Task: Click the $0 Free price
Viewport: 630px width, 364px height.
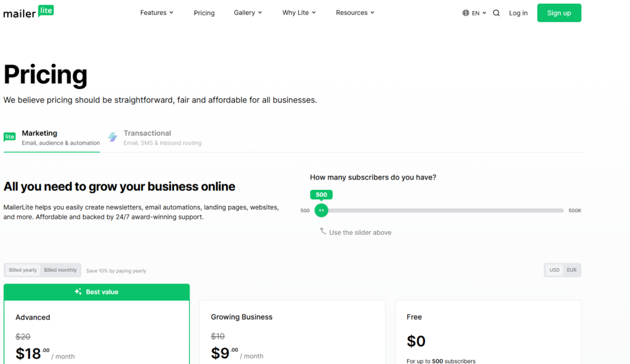Action: (x=416, y=341)
